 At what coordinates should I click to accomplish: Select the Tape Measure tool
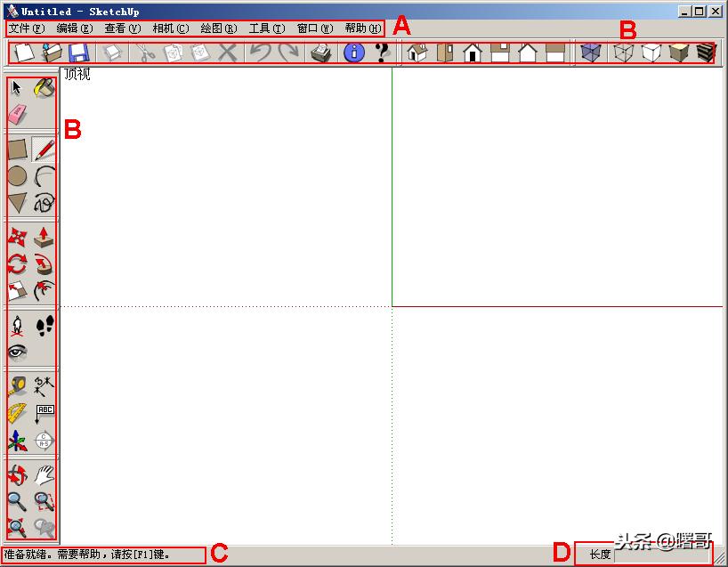point(16,384)
